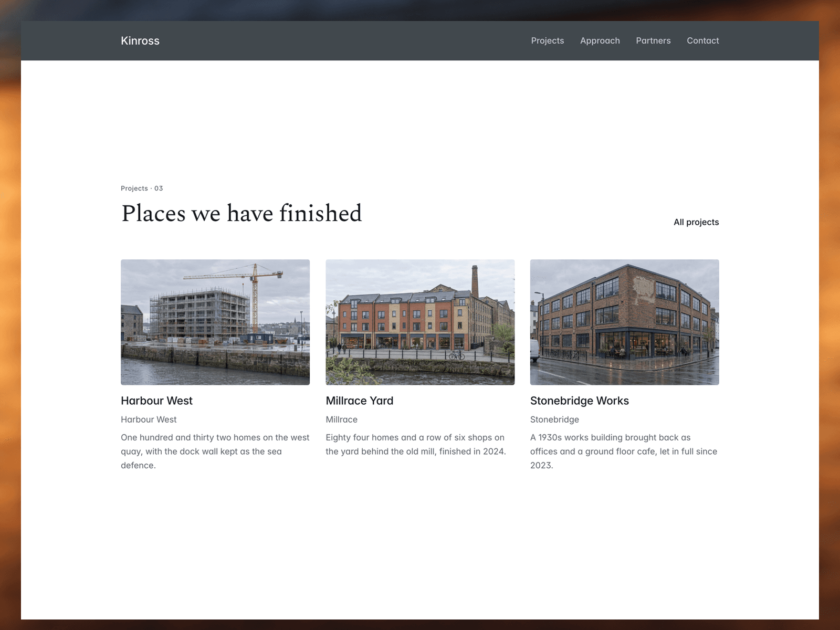This screenshot has height=630, width=840.
Task: Follow the All projects link
Action: point(696,222)
